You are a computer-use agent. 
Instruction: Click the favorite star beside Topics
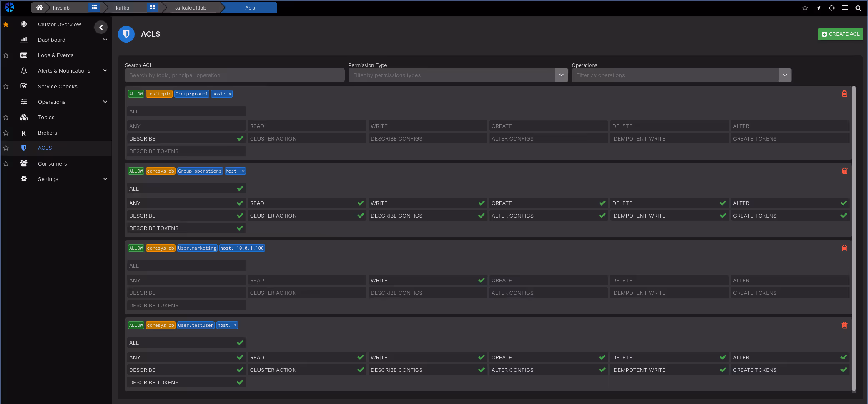point(6,118)
